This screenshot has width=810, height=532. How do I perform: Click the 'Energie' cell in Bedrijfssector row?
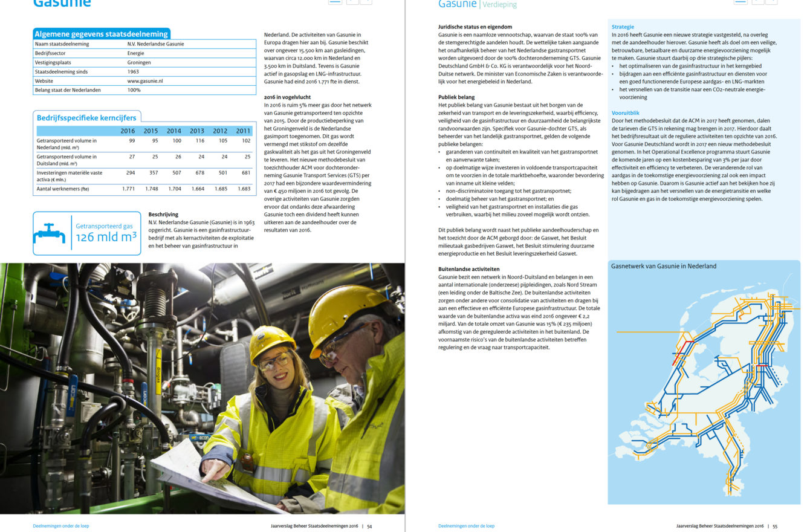135,53
